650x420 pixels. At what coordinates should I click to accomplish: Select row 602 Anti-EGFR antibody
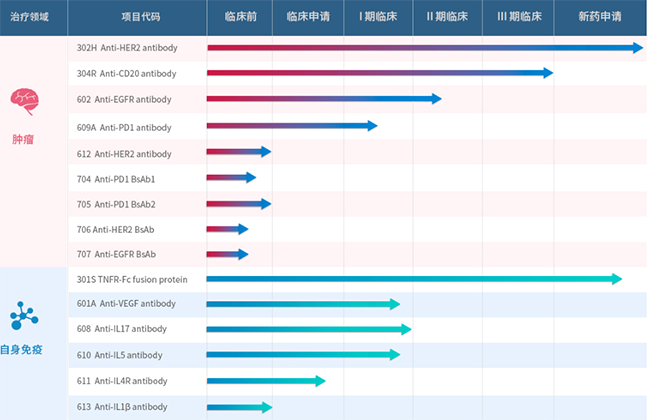pyautogui.click(x=357, y=99)
